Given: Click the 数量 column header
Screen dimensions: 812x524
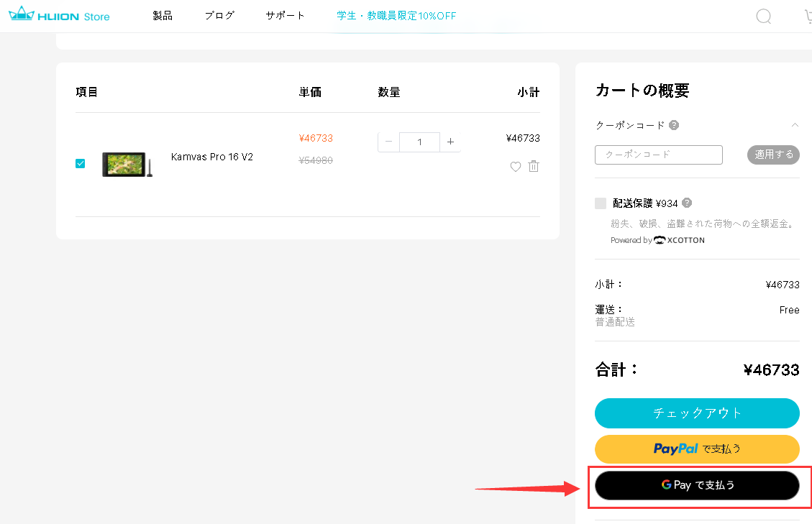Looking at the screenshot, I should tap(389, 92).
